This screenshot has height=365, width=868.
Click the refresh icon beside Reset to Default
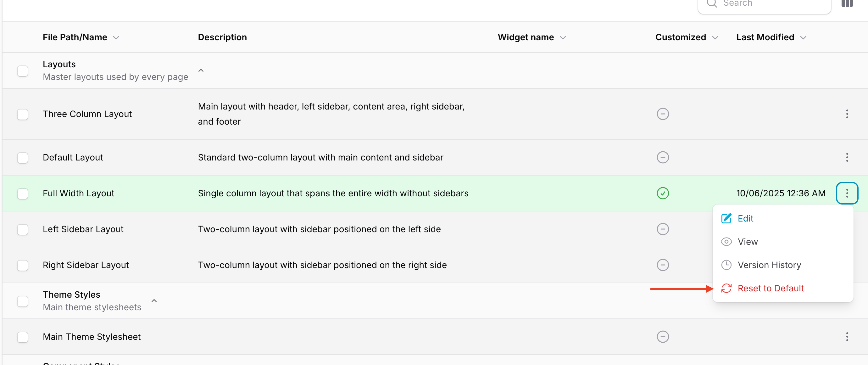pyautogui.click(x=726, y=289)
